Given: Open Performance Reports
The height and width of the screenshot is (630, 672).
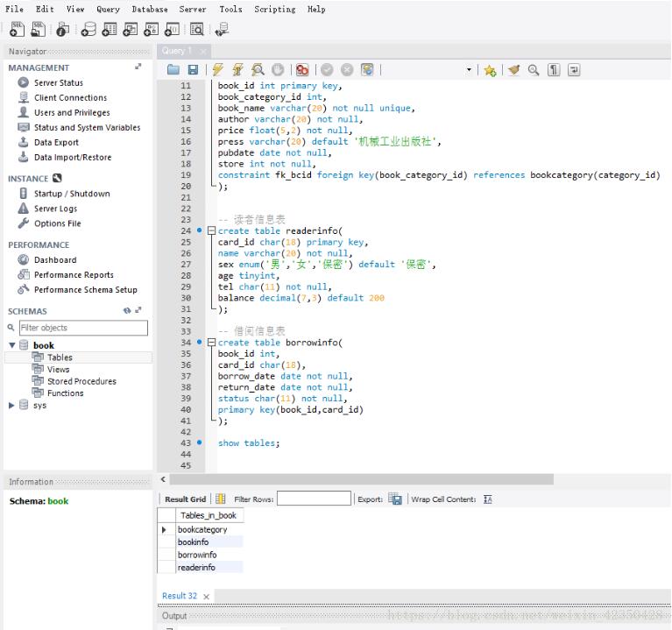Looking at the screenshot, I should (74, 274).
